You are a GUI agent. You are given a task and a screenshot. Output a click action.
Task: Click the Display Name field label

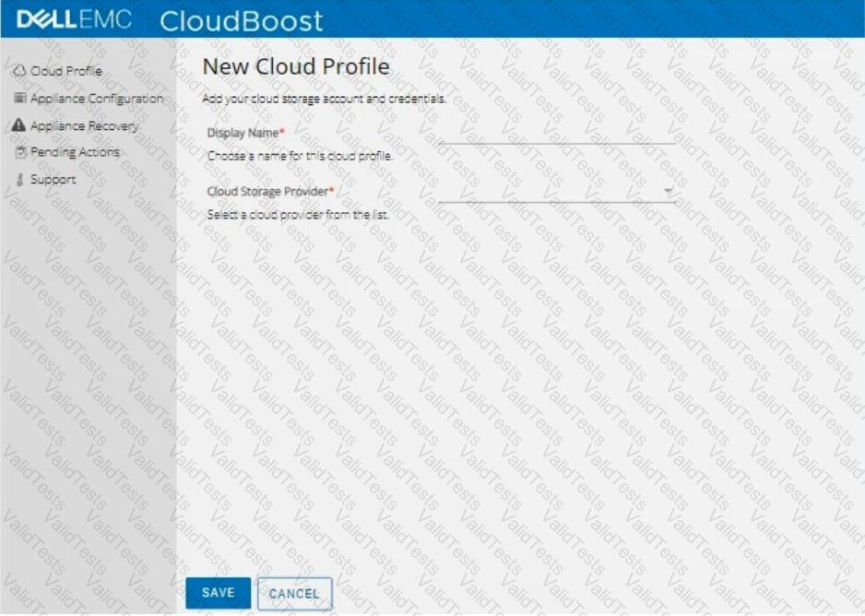tap(244, 134)
